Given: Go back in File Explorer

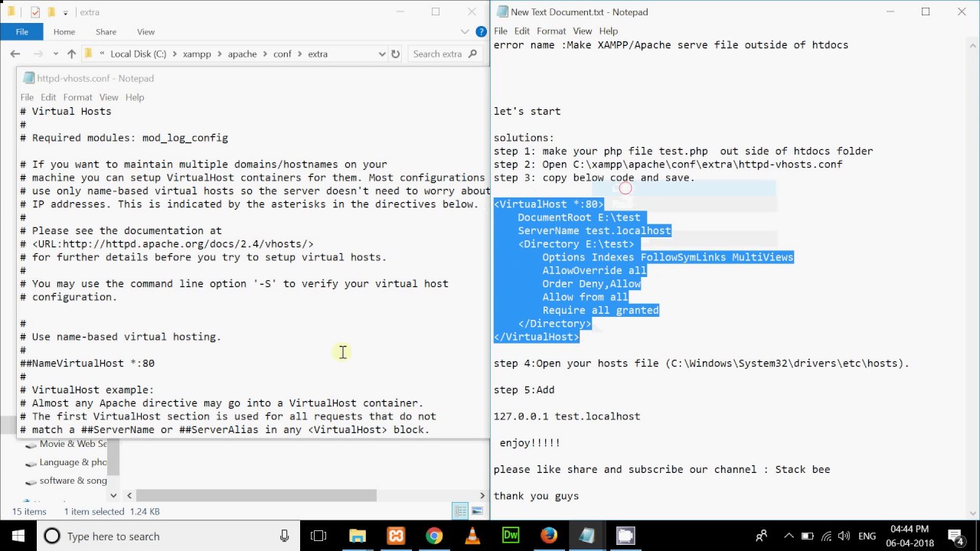Looking at the screenshot, I should 15,54.
